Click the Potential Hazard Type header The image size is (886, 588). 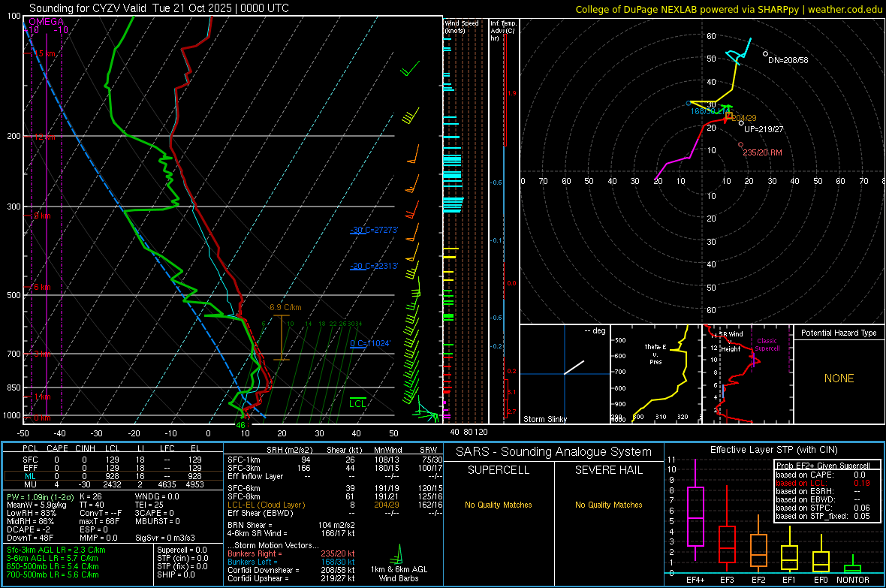tap(839, 333)
